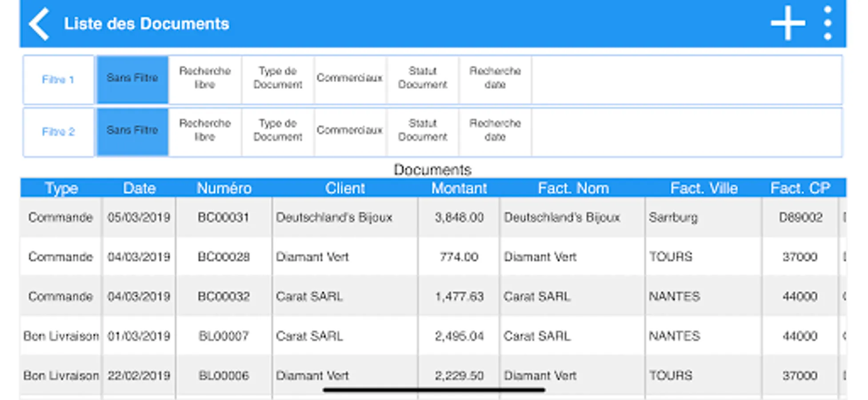This screenshot has width=868, height=400.
Task: Open the three-dot overflow menu
Action: [x=828, y=23]
